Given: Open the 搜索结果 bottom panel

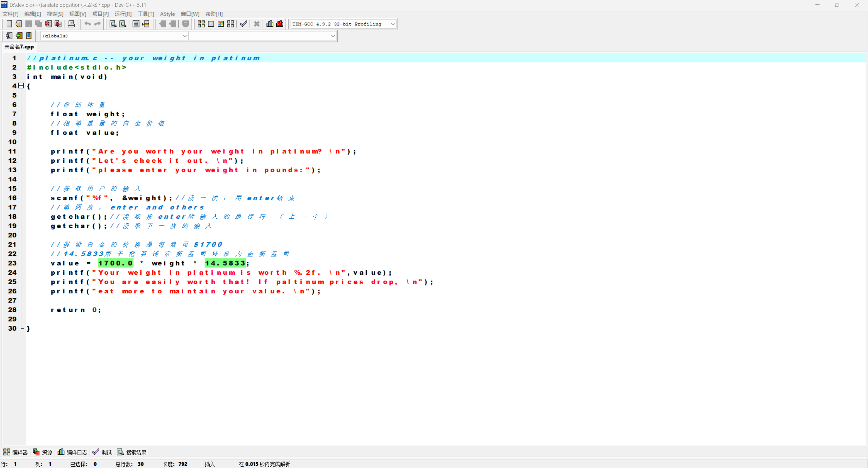Looking at the screenshot, I should [x=132, y=452].
